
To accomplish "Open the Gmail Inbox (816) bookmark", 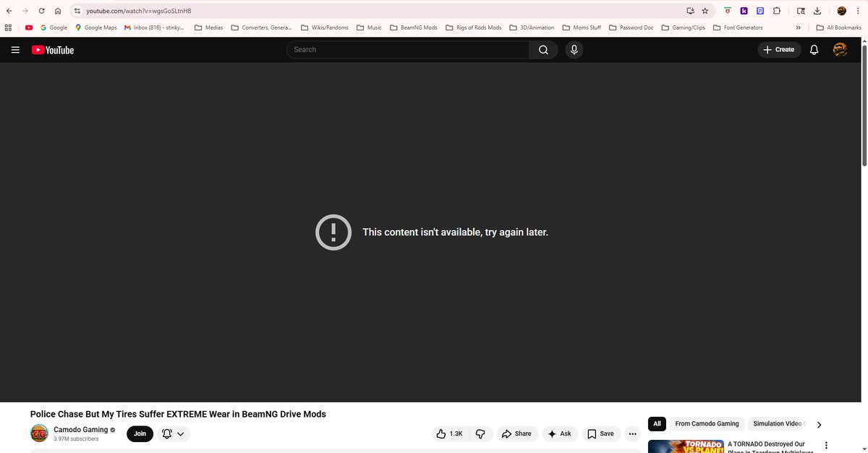I will pos(154,27).
